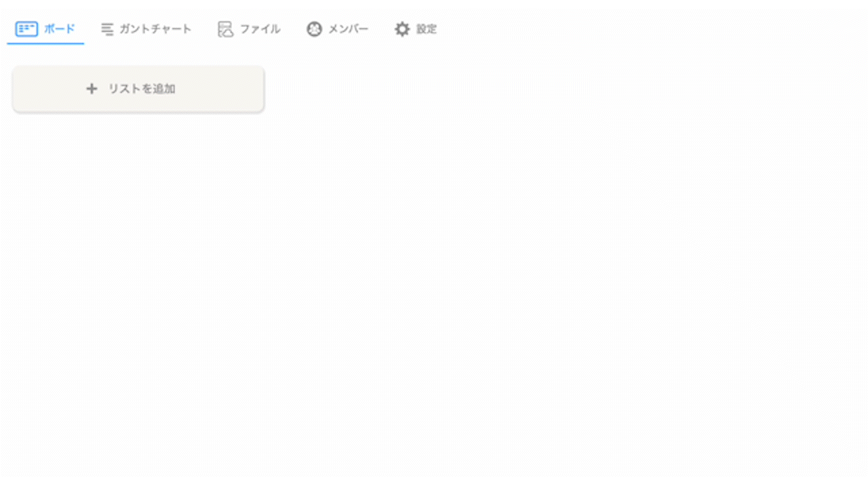This screenshot has height=488, width=868.
Task: Click the file image icon
Action: 225,29
